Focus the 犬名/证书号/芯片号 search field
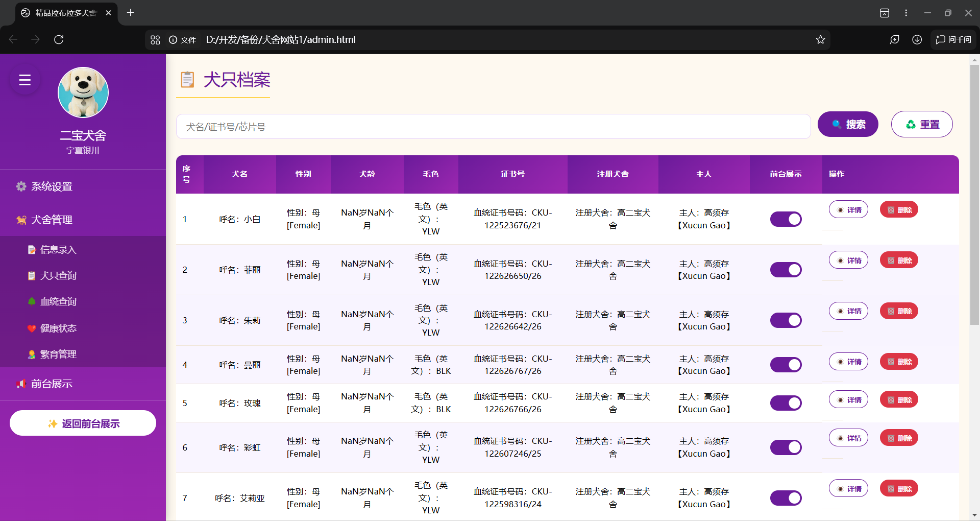The height and width of the screenshot is (521, 980). 493,127
